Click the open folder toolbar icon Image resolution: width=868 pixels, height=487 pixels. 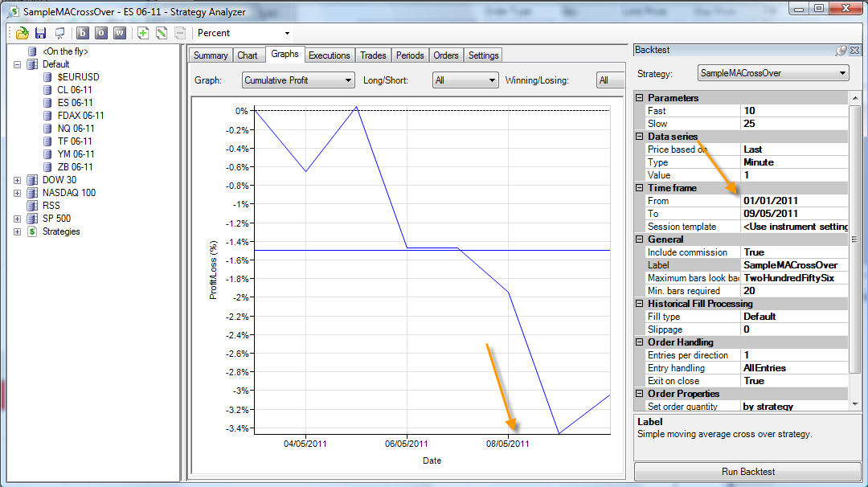23,33
